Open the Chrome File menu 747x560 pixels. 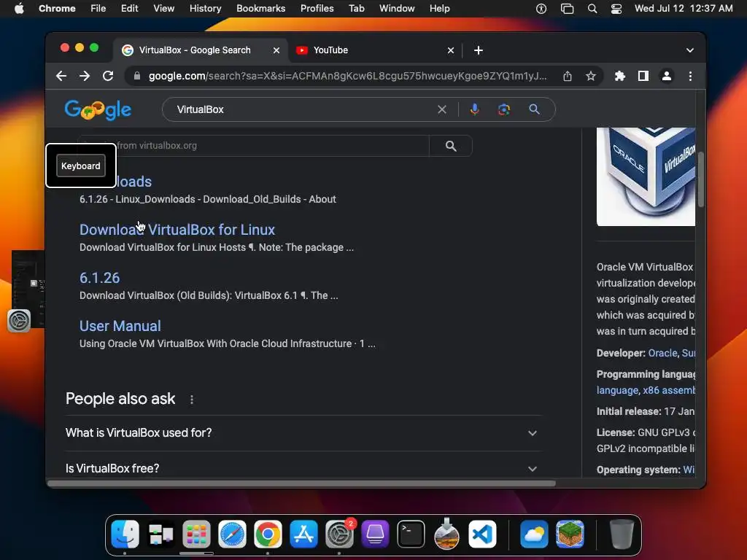(98, 9)
